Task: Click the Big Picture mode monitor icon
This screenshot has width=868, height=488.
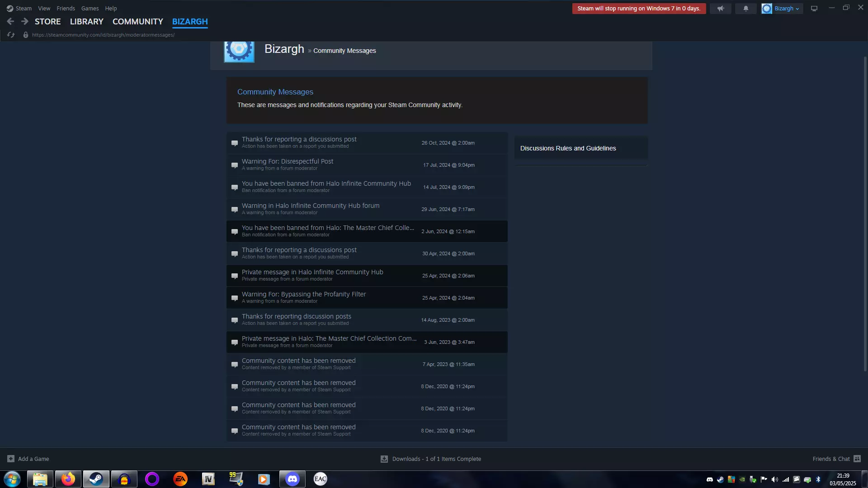Action: click(814, 9)
